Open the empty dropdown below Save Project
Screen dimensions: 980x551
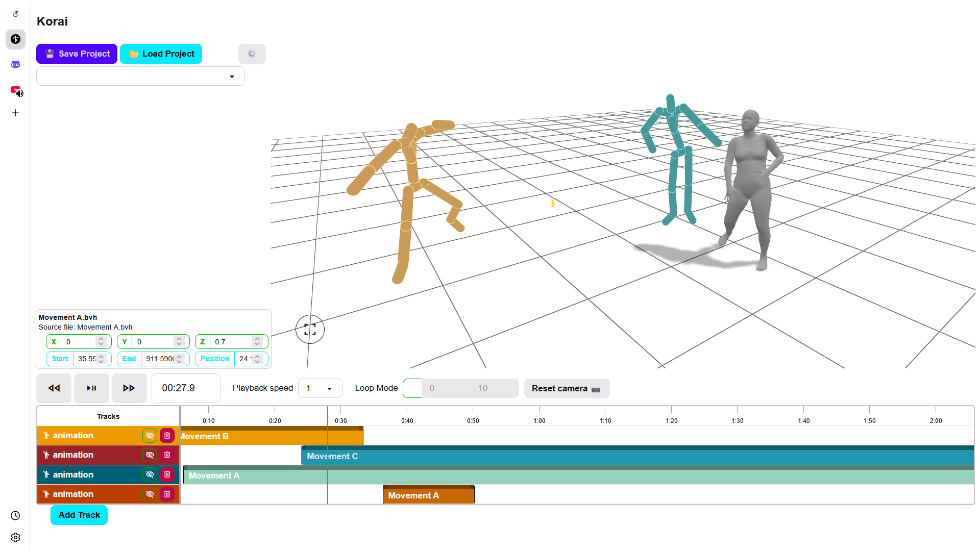coord(140,77)
